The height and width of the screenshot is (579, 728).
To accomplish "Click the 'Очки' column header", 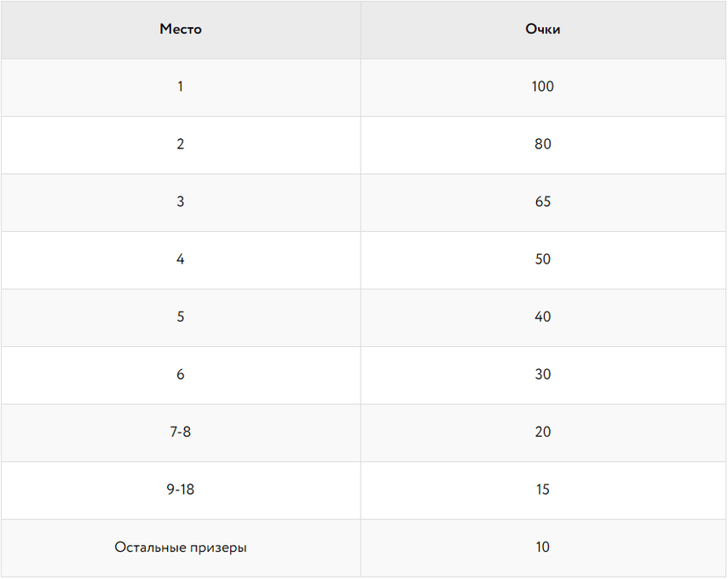I will 543,29.
